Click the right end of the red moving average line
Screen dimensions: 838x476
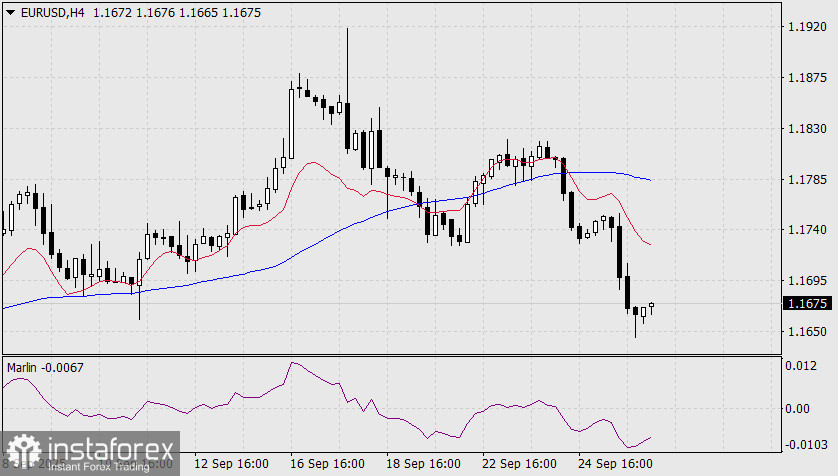point(650,245)
